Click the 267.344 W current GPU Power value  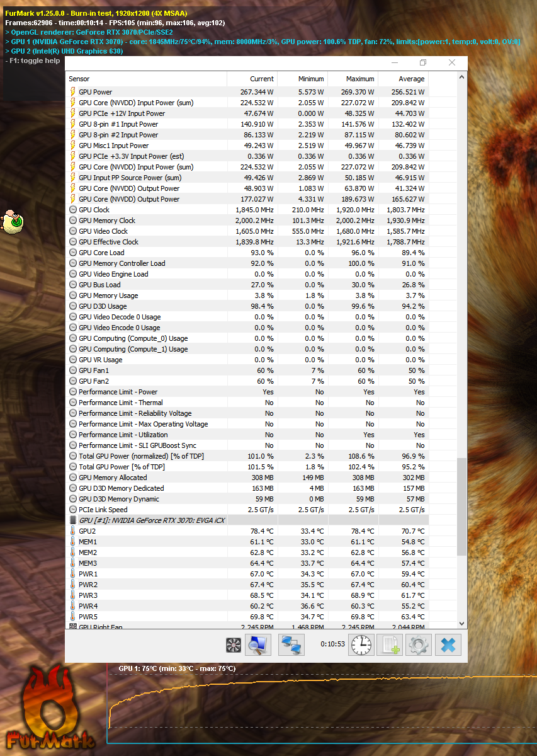257,92
